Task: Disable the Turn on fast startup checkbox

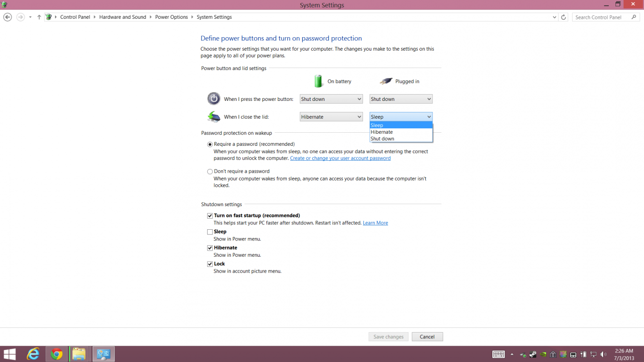Action: point(210,215)
